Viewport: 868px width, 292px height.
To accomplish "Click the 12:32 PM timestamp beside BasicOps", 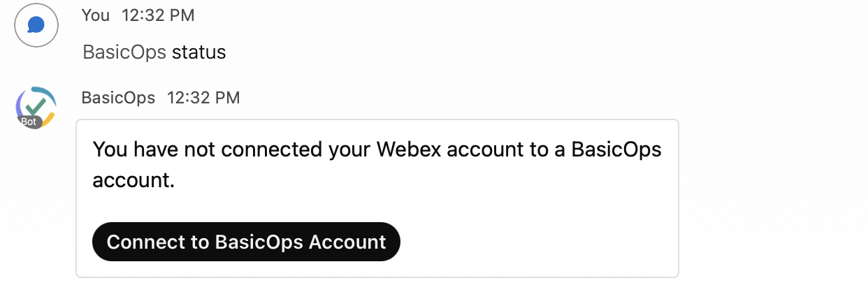I will pyautogui.click(x=203, y=98).
